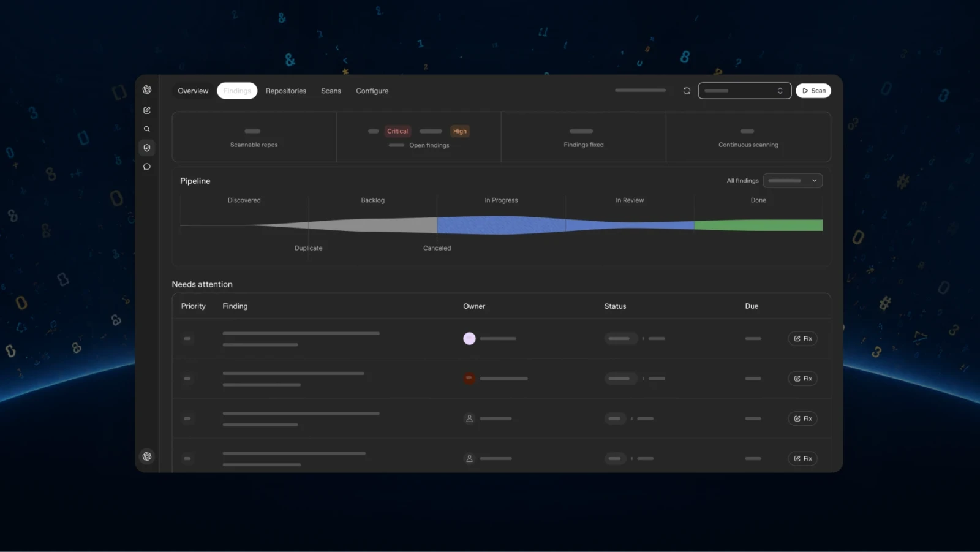Click Fix on the first finding row
This screenshot has width=980, height=552.
(x=802, y=338)
